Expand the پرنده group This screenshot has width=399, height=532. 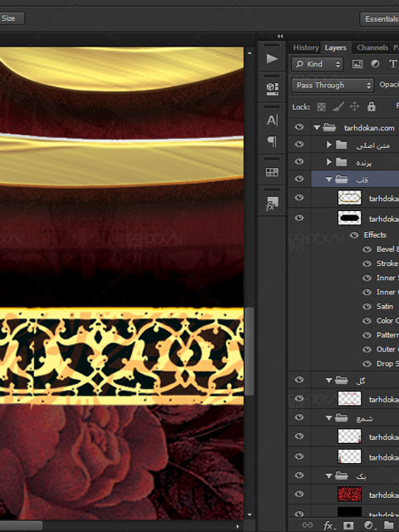(329, 162)
